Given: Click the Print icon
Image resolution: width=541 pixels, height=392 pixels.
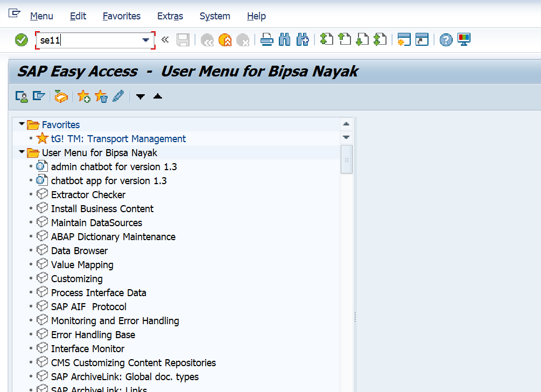Looking at the screenshot, I should (x=266, y=40).
